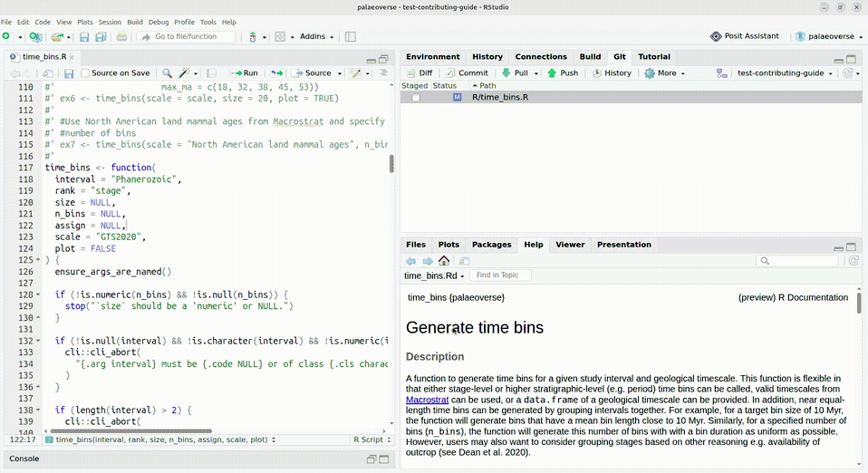Switch to the Tutorial tab
The width and height of the screenshot is (868, 473).
654,56
